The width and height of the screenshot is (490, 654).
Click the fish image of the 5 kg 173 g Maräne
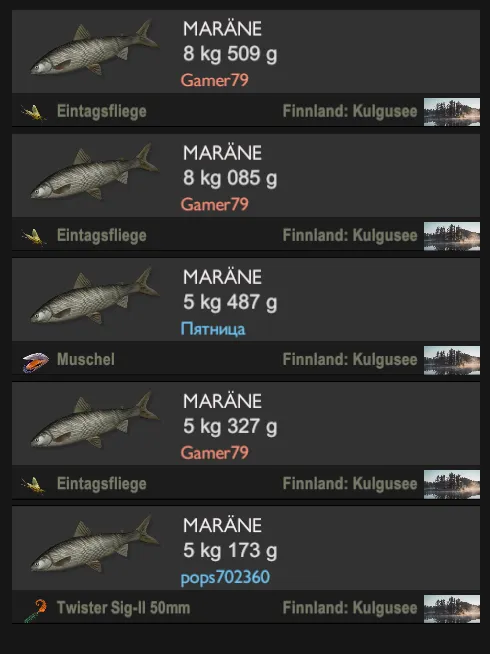coord(94,546)
